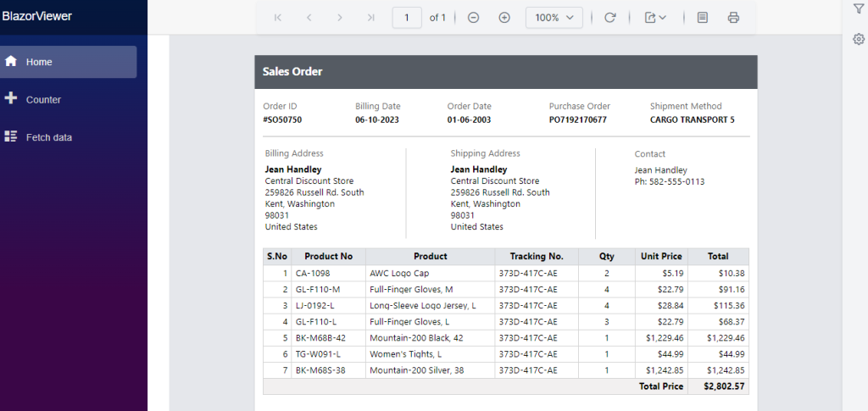Go to the first page

278,18
